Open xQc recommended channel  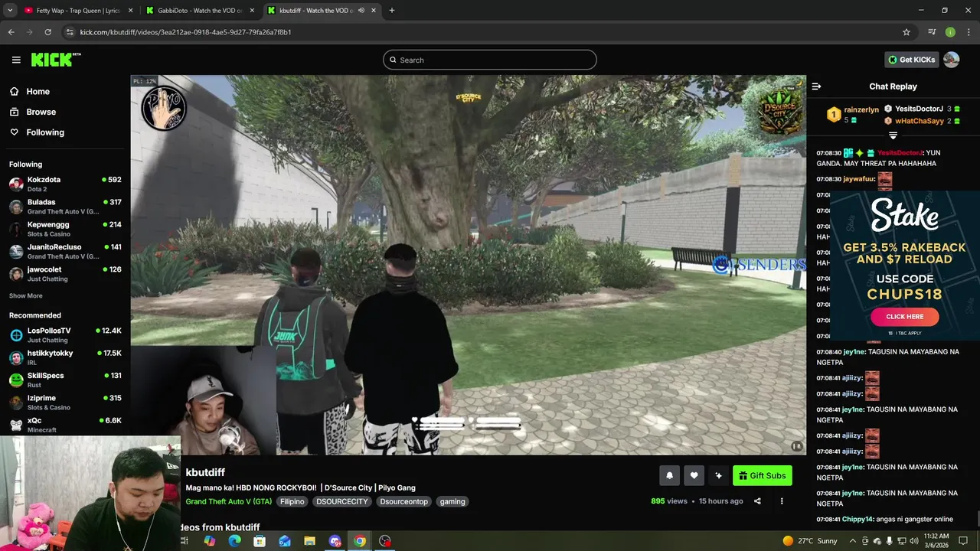tap(65, 425)
